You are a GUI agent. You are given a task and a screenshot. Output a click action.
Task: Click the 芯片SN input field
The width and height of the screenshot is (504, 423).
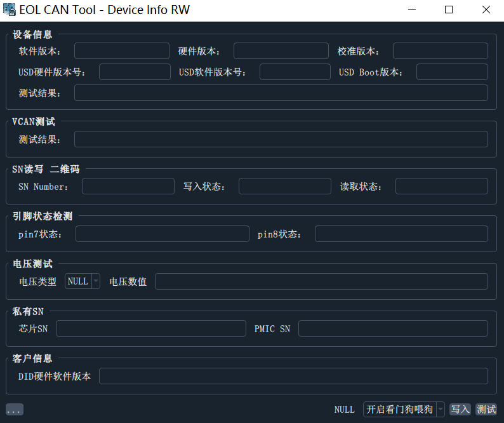(151, 328)
